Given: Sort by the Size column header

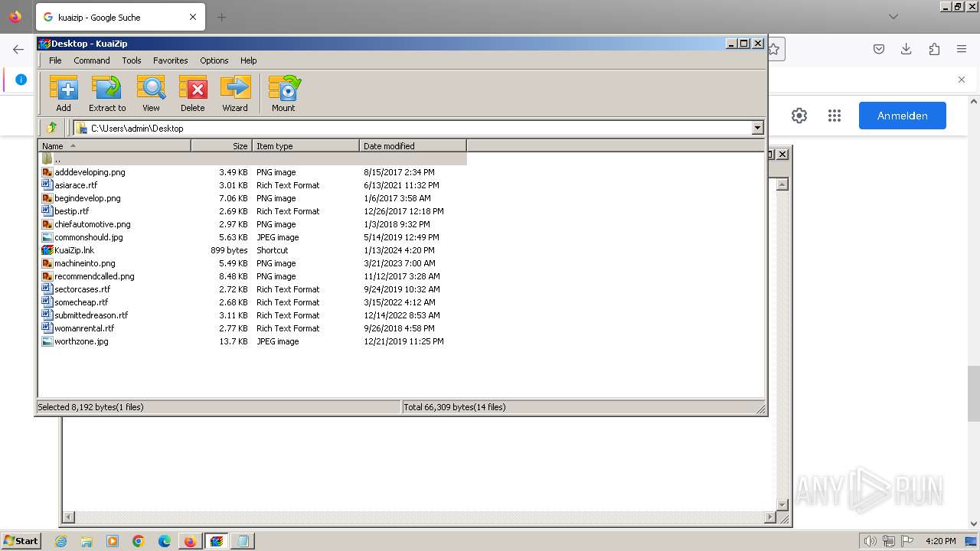Looking at the screenshot, I should point(221,145).
